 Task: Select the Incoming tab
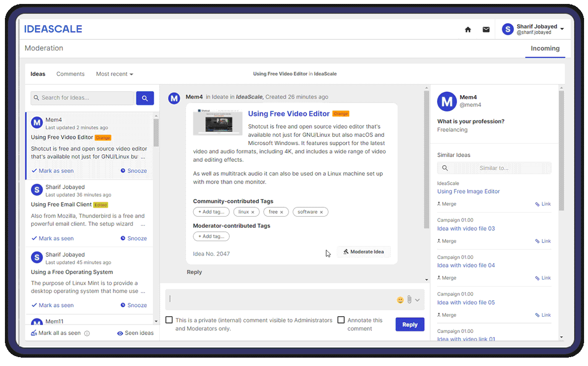coord(545,48)
